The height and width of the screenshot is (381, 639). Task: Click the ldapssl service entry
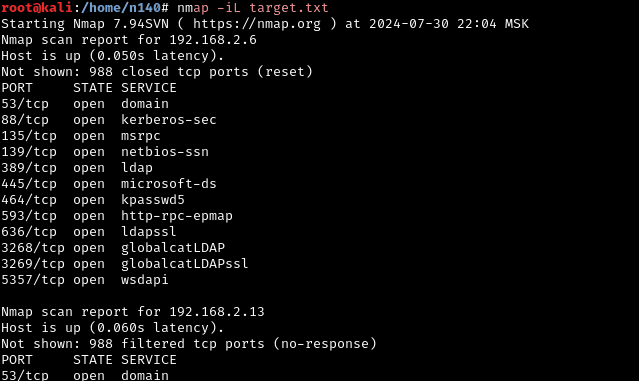[149, 232]
